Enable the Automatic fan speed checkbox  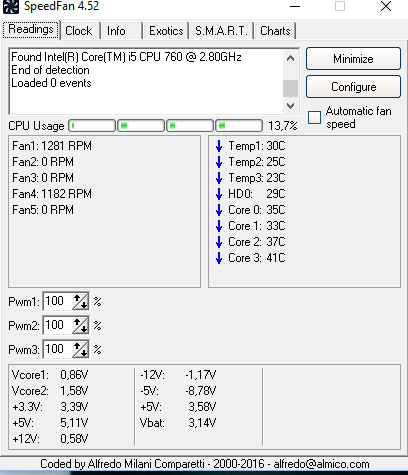pos(314,118)
